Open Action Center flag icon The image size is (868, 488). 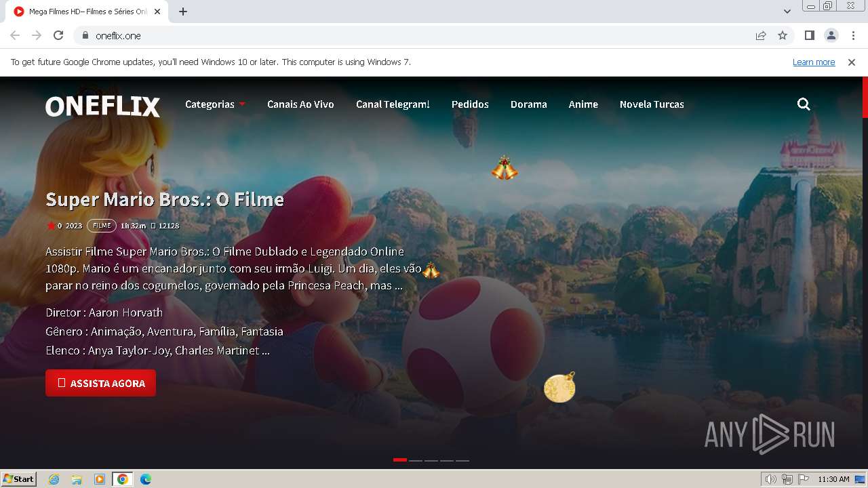pyautogui.click(x=804, y=479)
